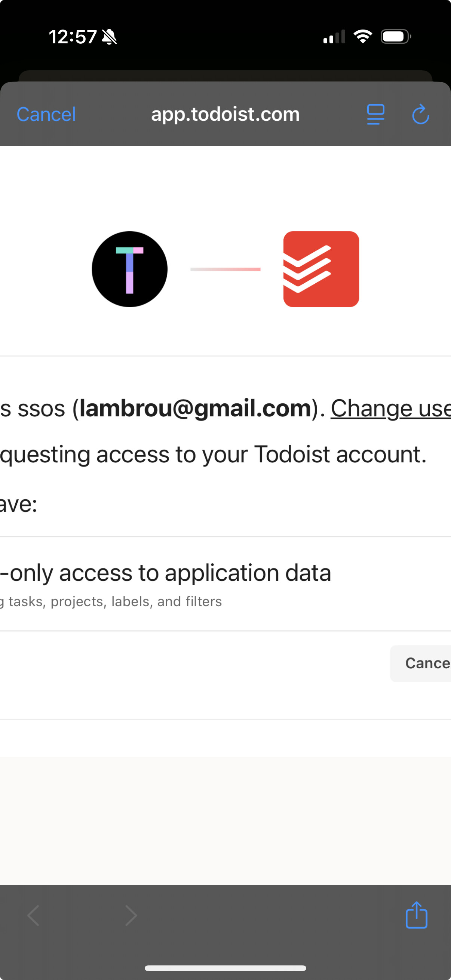Tap the home indicator bar
The width and height of the screenshot is (451, 980).
point(225,968)
